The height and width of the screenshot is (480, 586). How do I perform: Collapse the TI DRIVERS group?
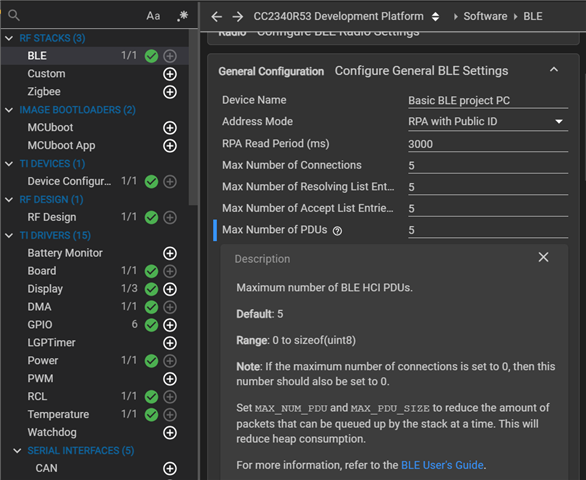coord(9,236)
